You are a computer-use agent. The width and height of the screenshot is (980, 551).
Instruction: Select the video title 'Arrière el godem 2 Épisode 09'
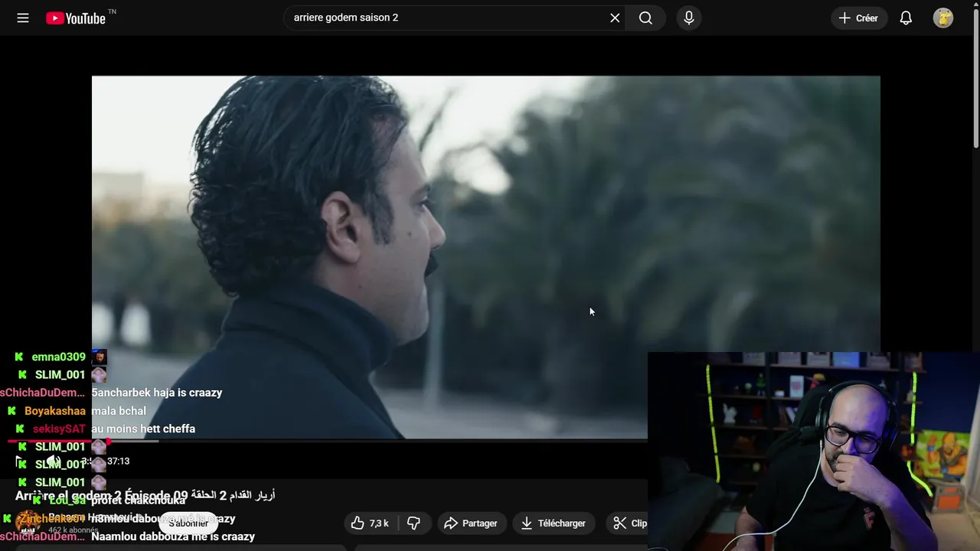[101, 495]
